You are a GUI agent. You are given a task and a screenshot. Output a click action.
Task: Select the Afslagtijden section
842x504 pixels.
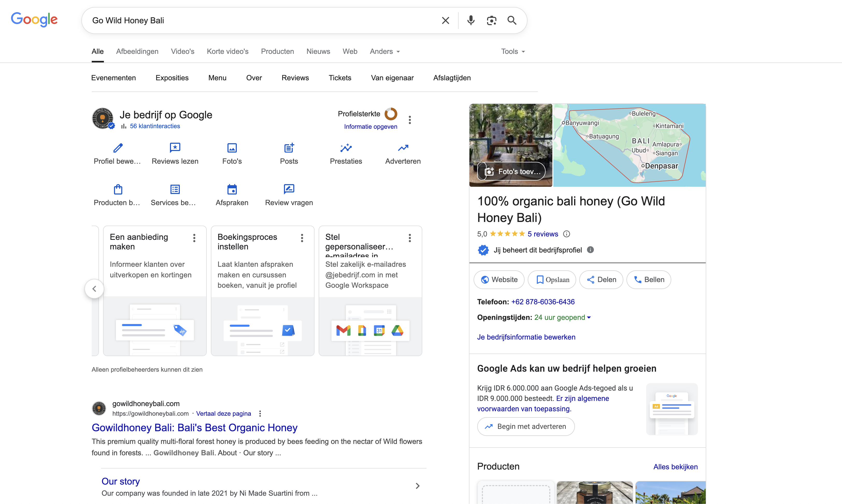click(452, 78)
